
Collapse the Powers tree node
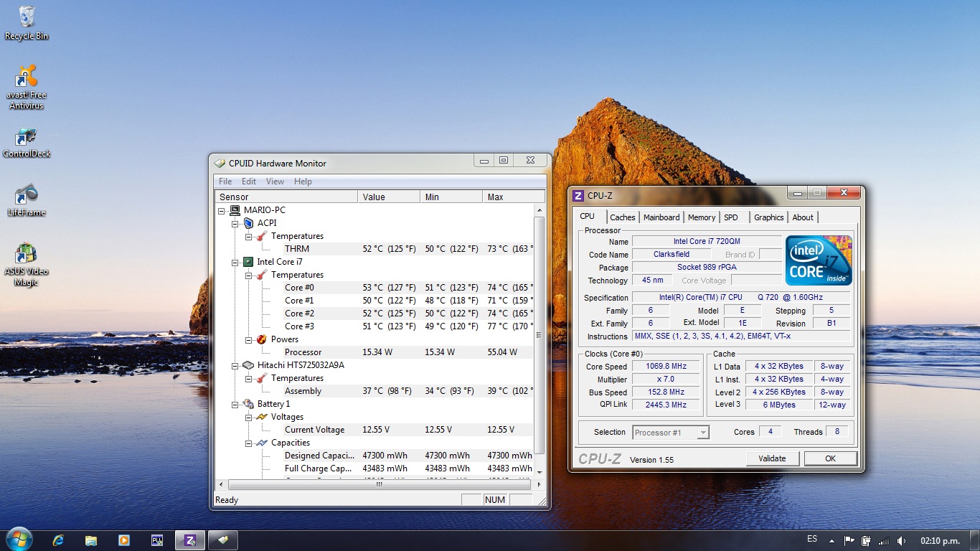tap(249, 340)
